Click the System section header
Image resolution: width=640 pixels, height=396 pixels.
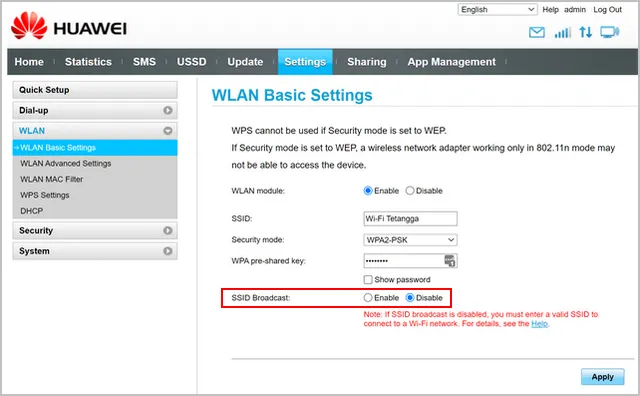click(x=95, y=251)
